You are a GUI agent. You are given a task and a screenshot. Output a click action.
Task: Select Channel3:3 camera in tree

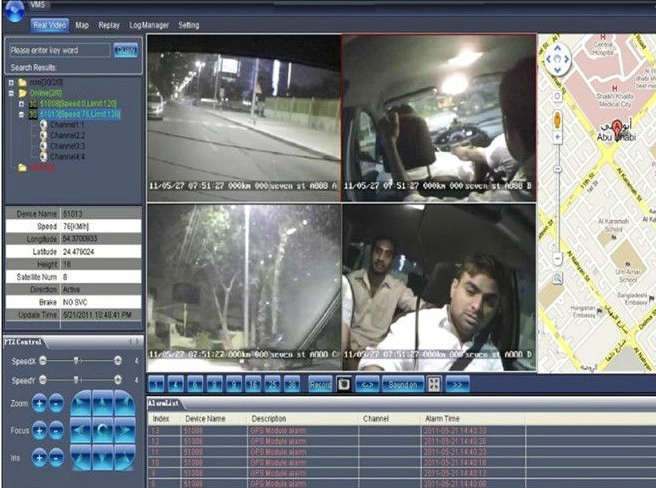coord(67,146)
